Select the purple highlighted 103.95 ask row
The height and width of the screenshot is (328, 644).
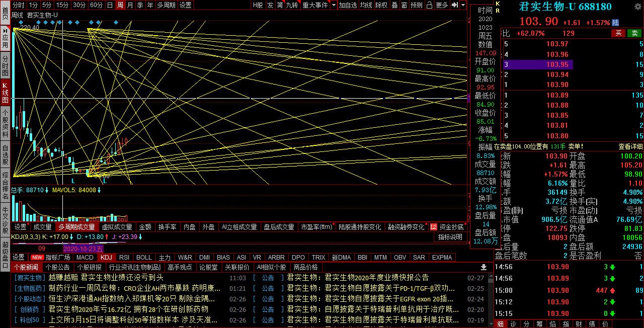537,64
